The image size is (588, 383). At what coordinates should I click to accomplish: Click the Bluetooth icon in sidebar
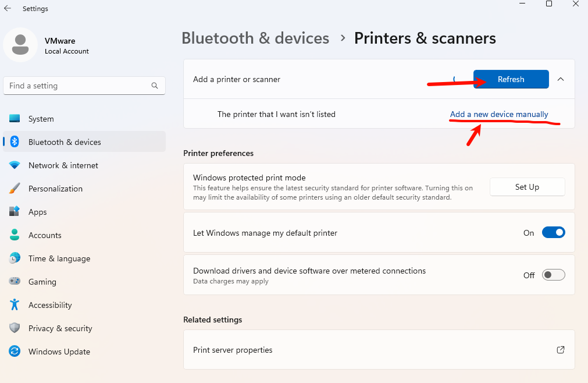tap(15, 142)
